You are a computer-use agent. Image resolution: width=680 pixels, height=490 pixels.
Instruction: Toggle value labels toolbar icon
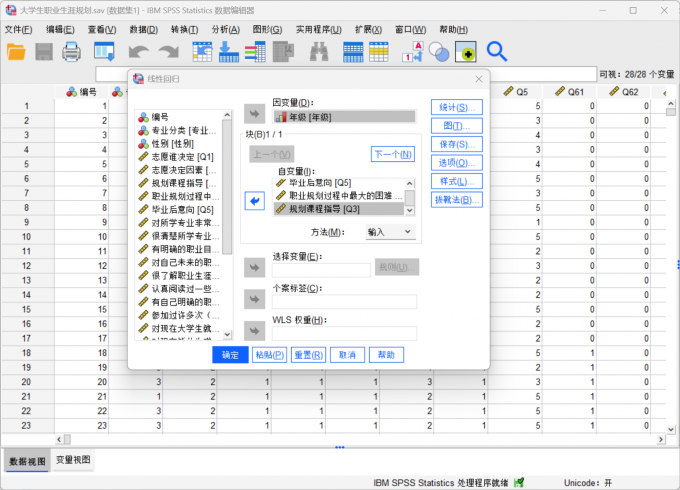point(414,51)
